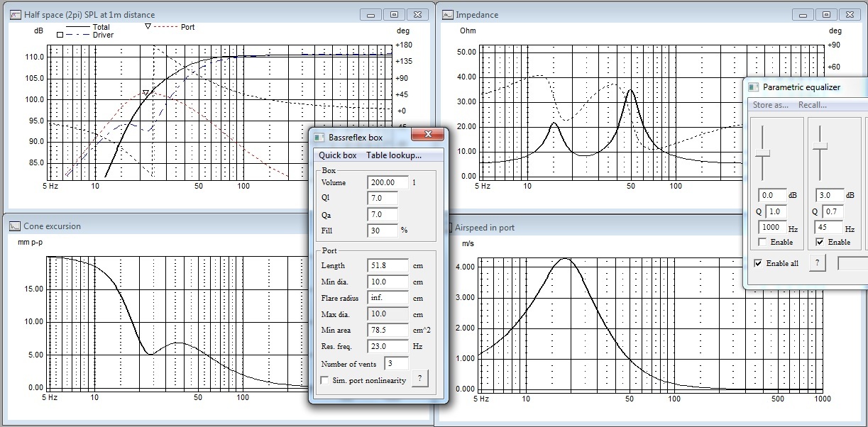The height and width of the screenshot is (427, 868).
Task: Click the Half space SPL window title icon
Action: tap(16, 15)
